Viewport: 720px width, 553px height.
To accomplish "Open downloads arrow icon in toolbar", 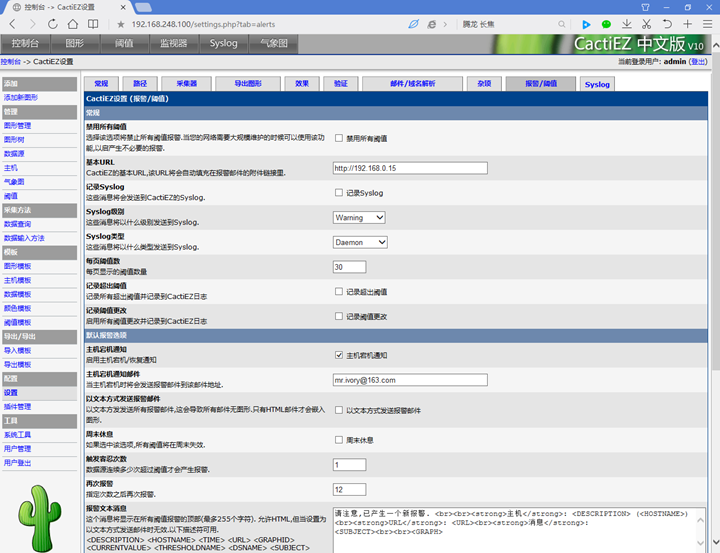I will click(627, 24).
